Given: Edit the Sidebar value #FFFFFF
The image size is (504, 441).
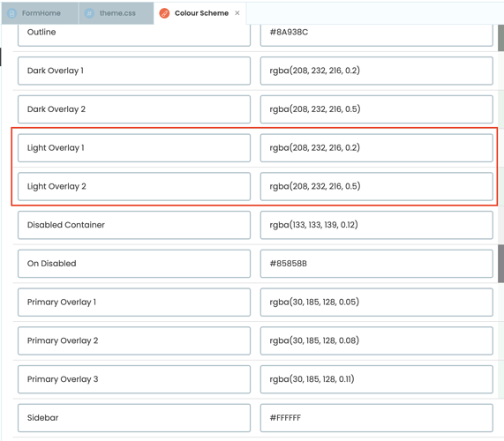Looking at the screenshot, I should 376,417.
